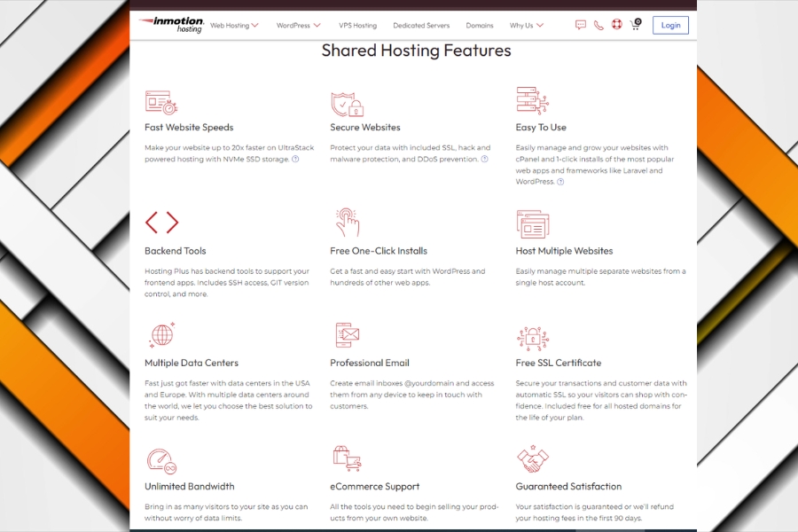The width and height of the screenshot is (798, 532).
Task: Click the Multiple Data Centers globe icon
Action: coord(162,334)
